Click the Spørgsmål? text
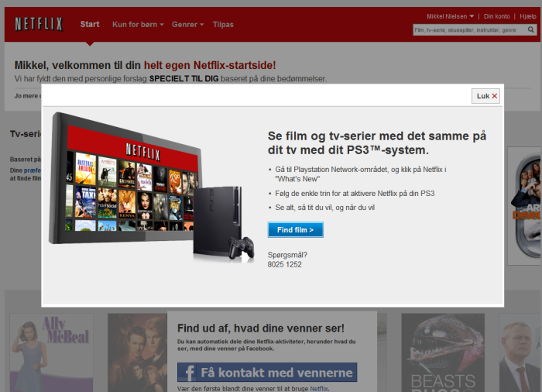542x392 pixels. point(287,255)
